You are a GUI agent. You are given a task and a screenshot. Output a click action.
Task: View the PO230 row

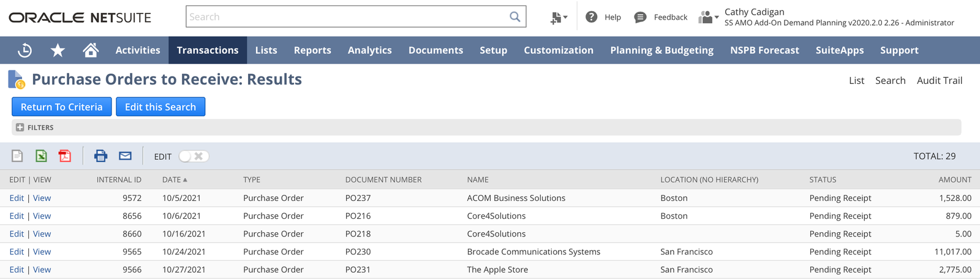[x=42, y=251]
